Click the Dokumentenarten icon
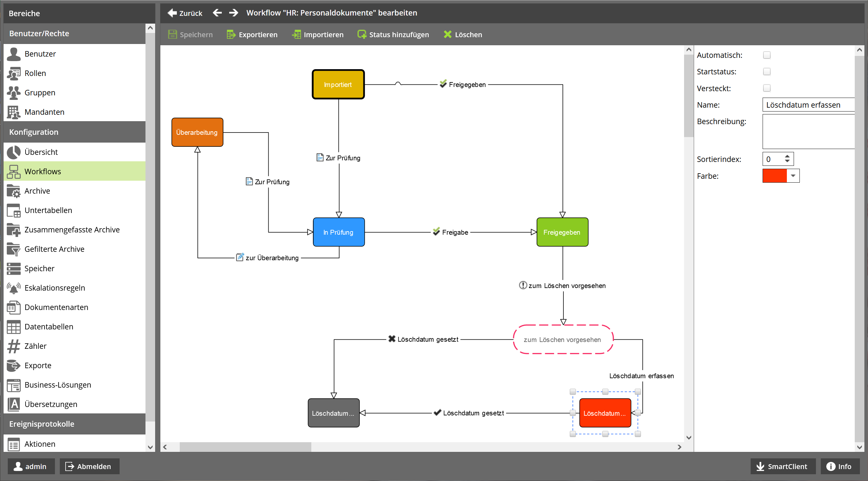Image resolution: width=868 pixels, height=481 pixels. pyautogui.click(x=14, y=307)
